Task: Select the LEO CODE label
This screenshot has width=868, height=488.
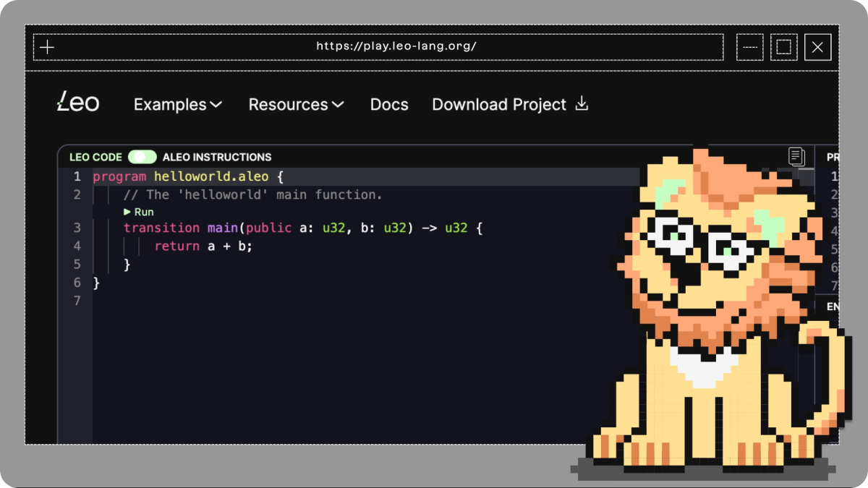Action: [x=95, y=157]
